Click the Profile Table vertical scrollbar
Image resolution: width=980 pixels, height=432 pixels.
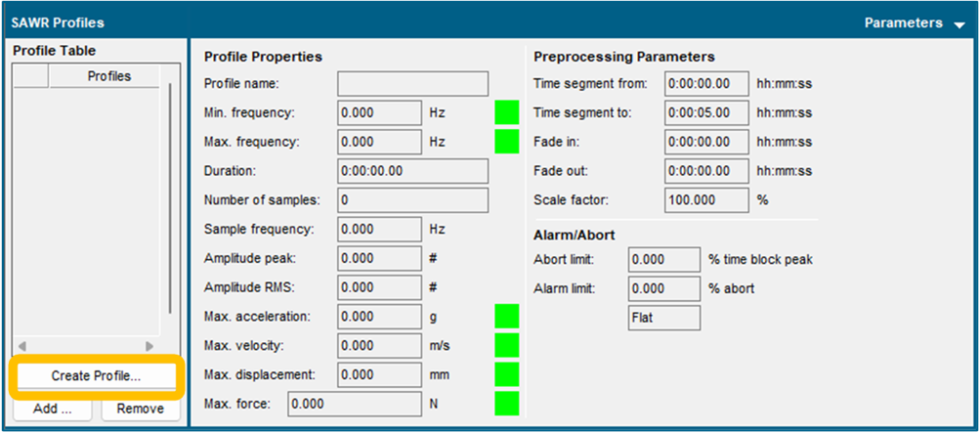click(171, 195)
